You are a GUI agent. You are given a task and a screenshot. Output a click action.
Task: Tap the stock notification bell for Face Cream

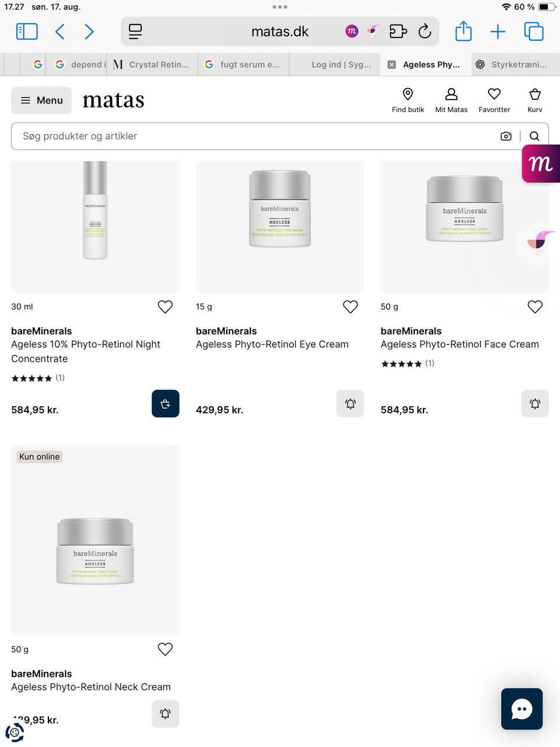pos(534,404)
